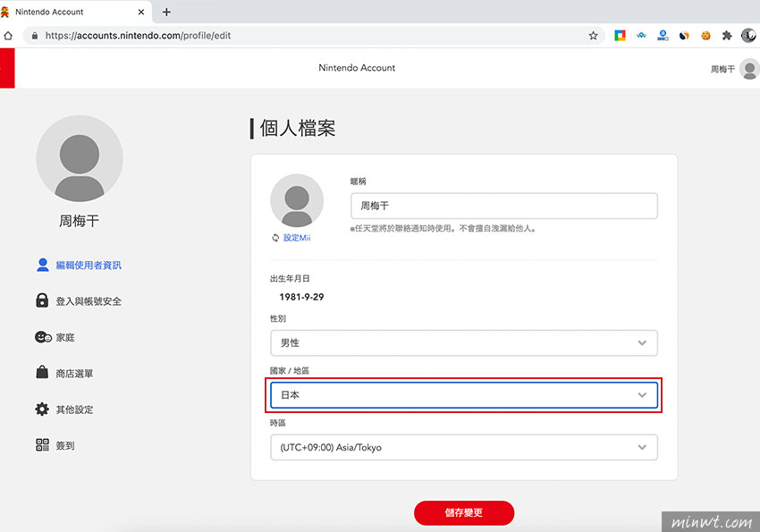Click the gear sidebar icon

point(42,409)
